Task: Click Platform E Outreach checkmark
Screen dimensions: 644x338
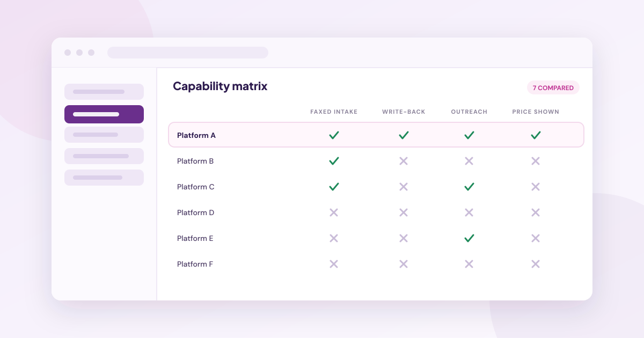Action: (469, 238)
